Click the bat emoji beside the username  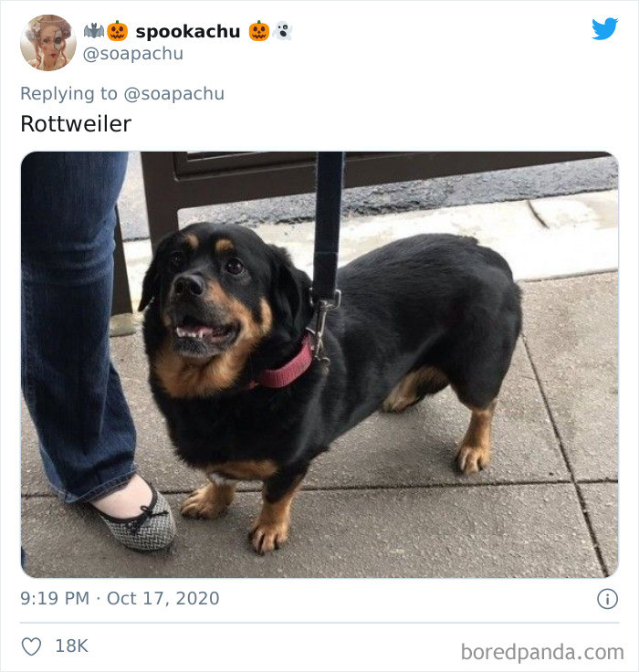94,31
